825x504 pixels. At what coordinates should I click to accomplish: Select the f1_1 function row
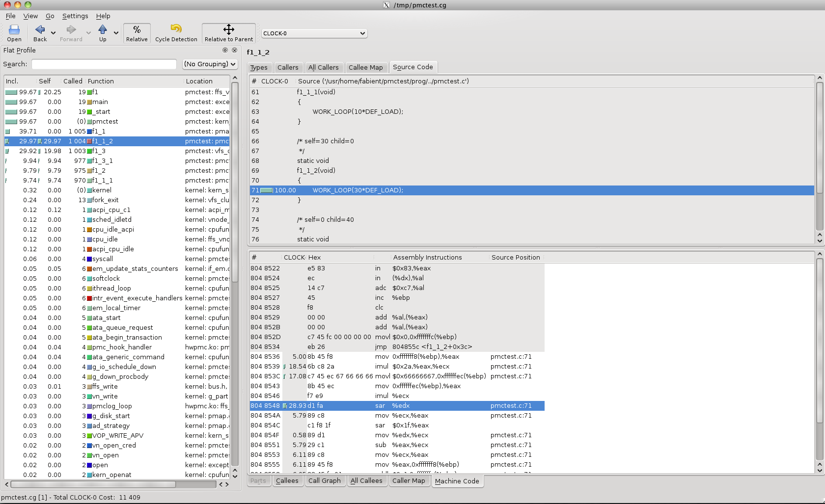pyautogui.click(x=117, y=132)
